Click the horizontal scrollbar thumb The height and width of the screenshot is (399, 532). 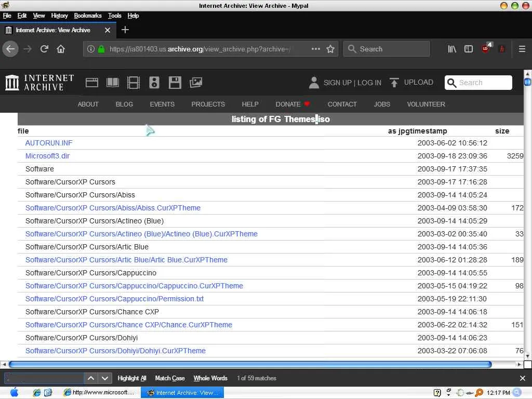pyautogui.click(x=250, y=364)
